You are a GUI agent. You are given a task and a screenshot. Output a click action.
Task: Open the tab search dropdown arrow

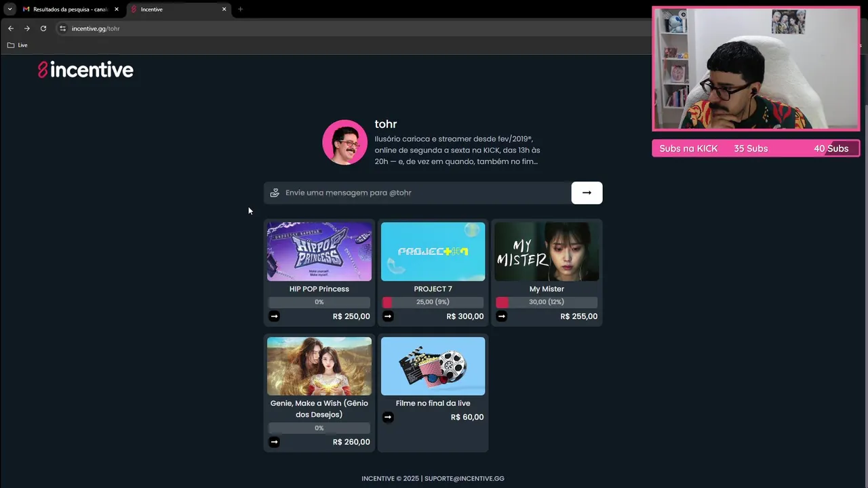pyautogui.click(x=9, y=9)
